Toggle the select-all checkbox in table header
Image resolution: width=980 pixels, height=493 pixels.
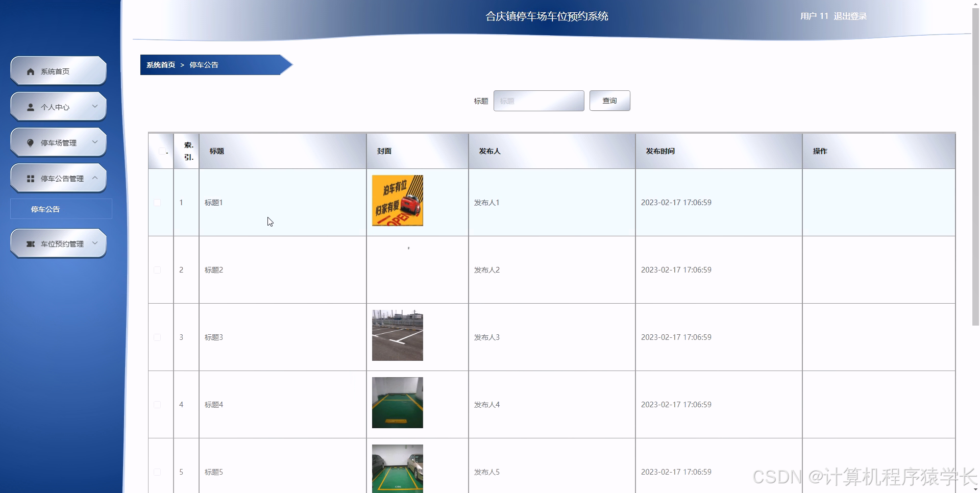pyautogui.click(x=162, y=151)
